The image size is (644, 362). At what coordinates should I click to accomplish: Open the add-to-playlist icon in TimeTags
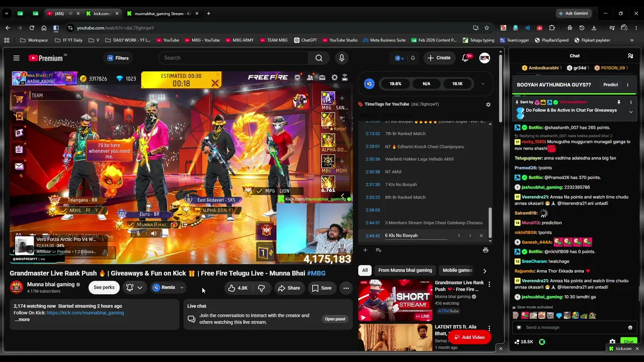pos(378,250)
